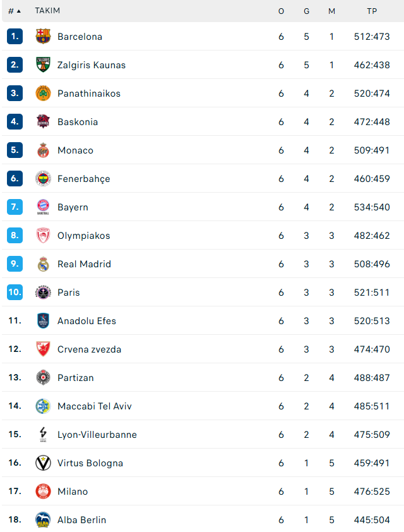The image size is (404, 532).
Task: Click the Virtus Bologna V logo
Action: pos(43,463)
